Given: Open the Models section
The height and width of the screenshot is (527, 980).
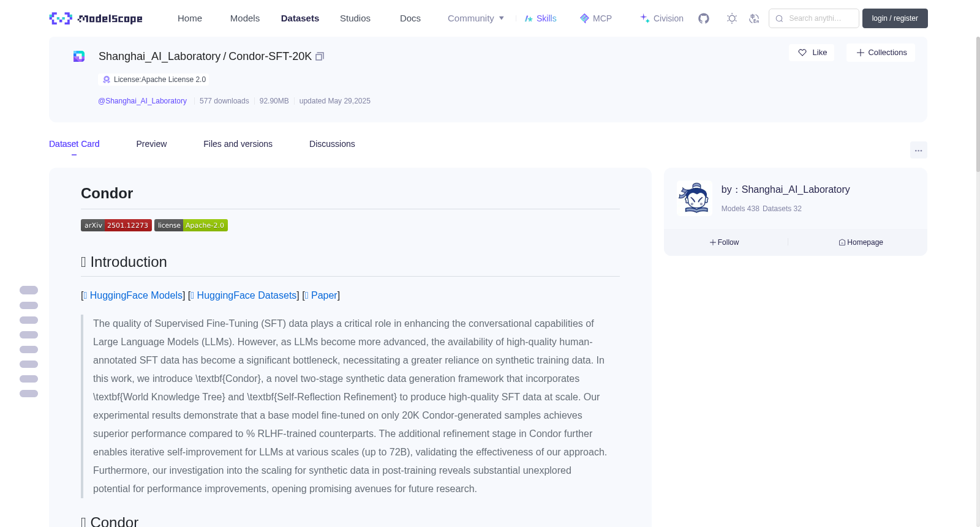Looking at the screenshot, I should [x=245, y=18].
